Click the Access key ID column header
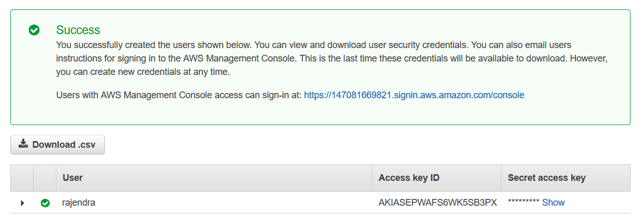Viewport: 644px width, 216px height. tap(409, 178)
